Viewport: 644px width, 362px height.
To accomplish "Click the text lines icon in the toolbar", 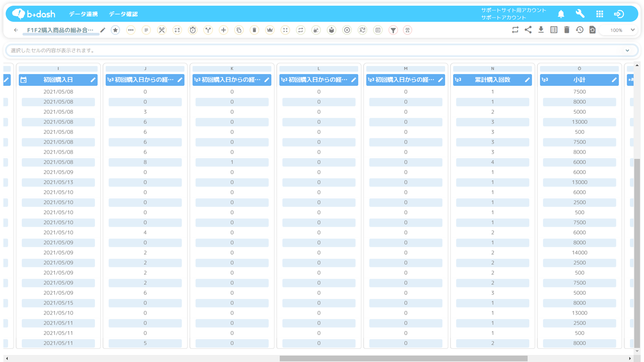I will (146, 30).
